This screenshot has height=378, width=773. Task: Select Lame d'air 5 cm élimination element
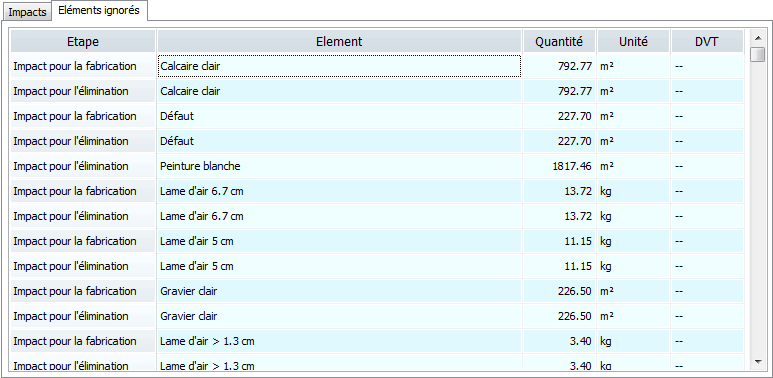pyautogui.click(x=339, y=266)
